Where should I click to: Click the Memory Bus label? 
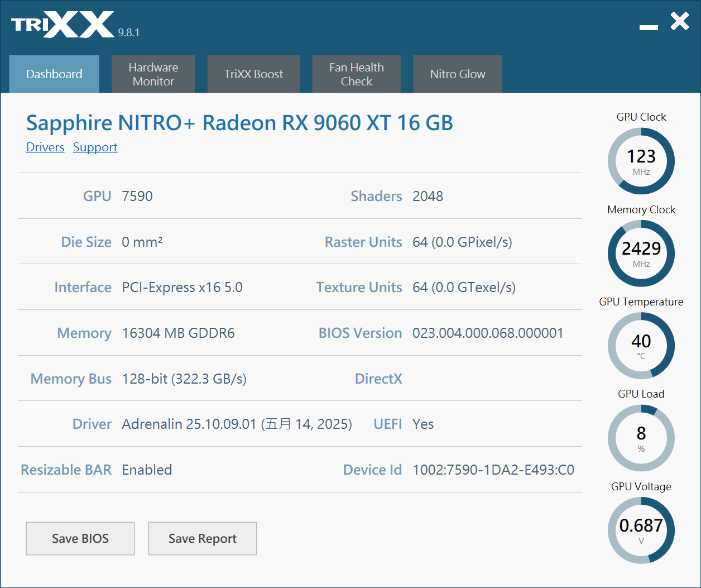(71, 379)
